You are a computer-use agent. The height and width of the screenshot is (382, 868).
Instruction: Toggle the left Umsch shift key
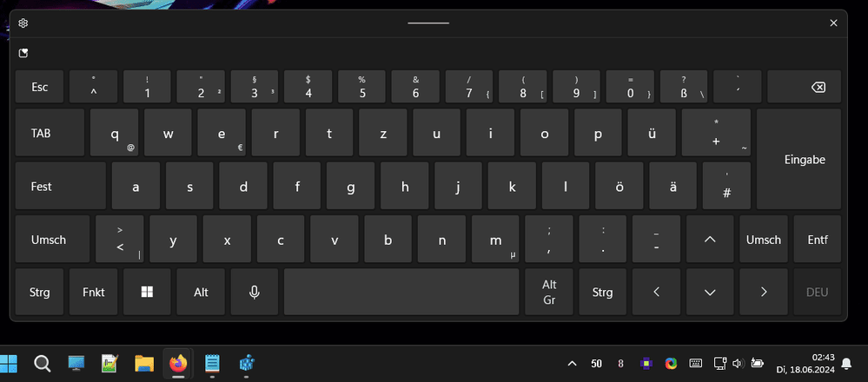(52, 240)
